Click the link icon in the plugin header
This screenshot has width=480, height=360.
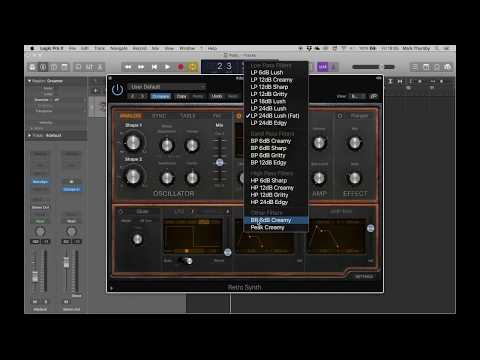[x=373, y=96]
